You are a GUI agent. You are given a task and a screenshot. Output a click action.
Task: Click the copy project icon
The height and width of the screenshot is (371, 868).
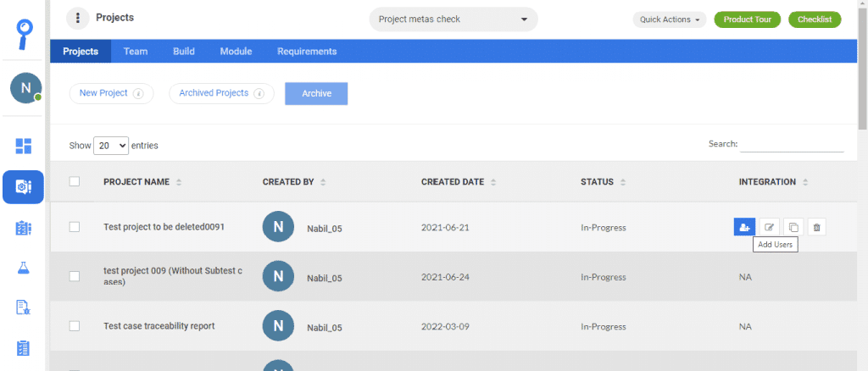pyautogui.click(x=793, y=227)
